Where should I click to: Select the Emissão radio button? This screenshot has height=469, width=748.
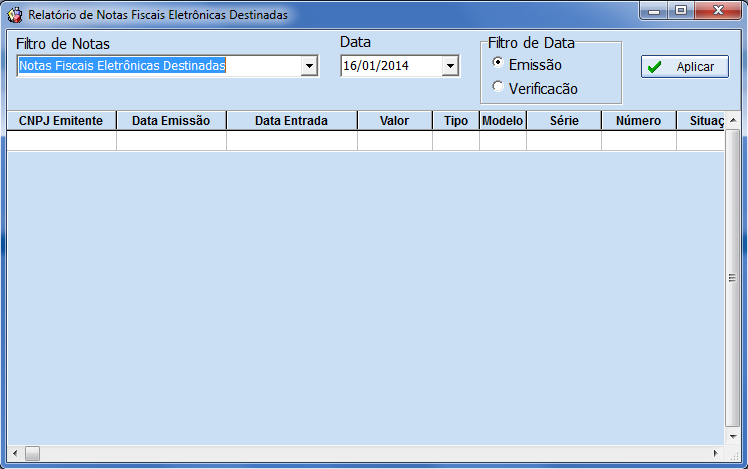coord(499,64)
